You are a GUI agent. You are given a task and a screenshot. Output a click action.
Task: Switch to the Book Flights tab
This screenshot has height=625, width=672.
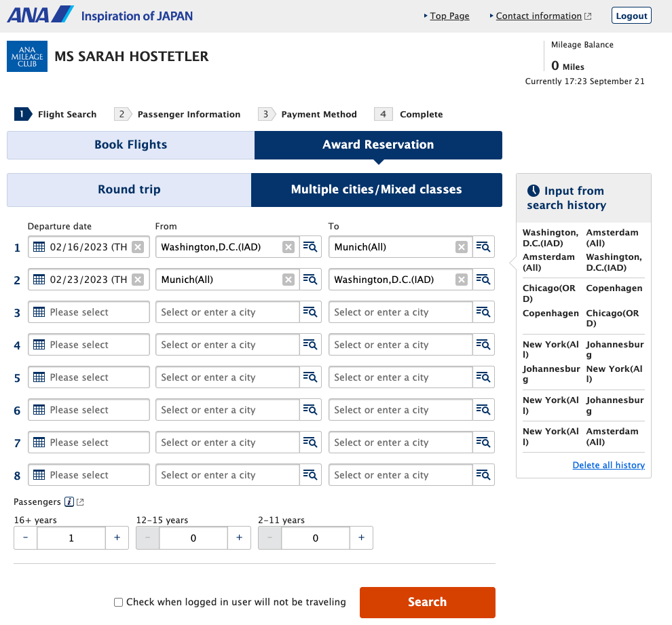coord(131,145)
